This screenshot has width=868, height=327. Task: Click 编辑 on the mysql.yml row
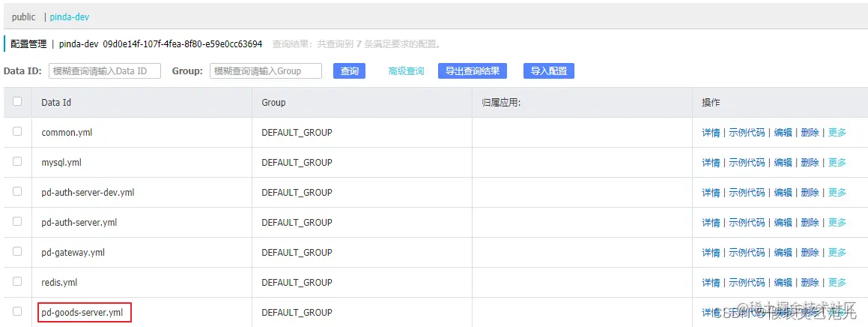(x=783, y=163)
